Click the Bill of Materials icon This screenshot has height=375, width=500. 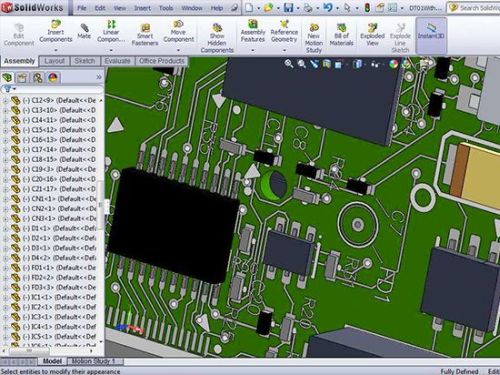point(341,35)
